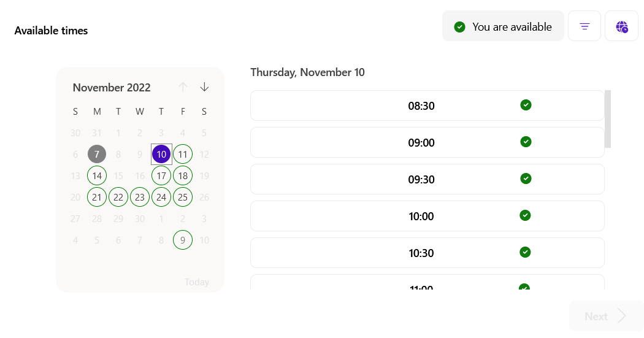Viewport: 644px width, 338px height.
Task: Go to next month with down arrow
Action: (x=204, y=87)
